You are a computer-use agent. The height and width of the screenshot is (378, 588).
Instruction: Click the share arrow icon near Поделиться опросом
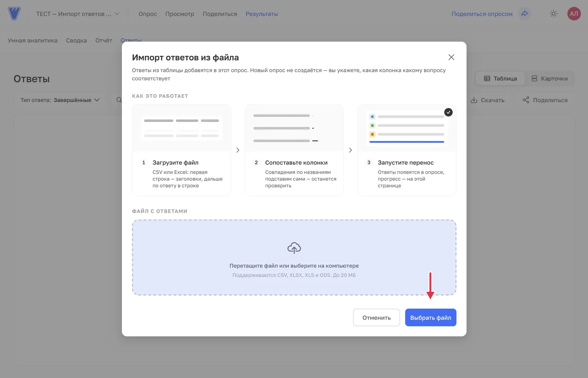tap(525, 13)
